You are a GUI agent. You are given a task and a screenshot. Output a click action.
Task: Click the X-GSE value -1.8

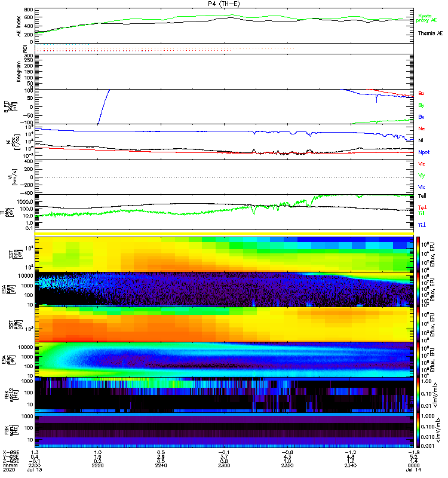[x=413, y=452]
